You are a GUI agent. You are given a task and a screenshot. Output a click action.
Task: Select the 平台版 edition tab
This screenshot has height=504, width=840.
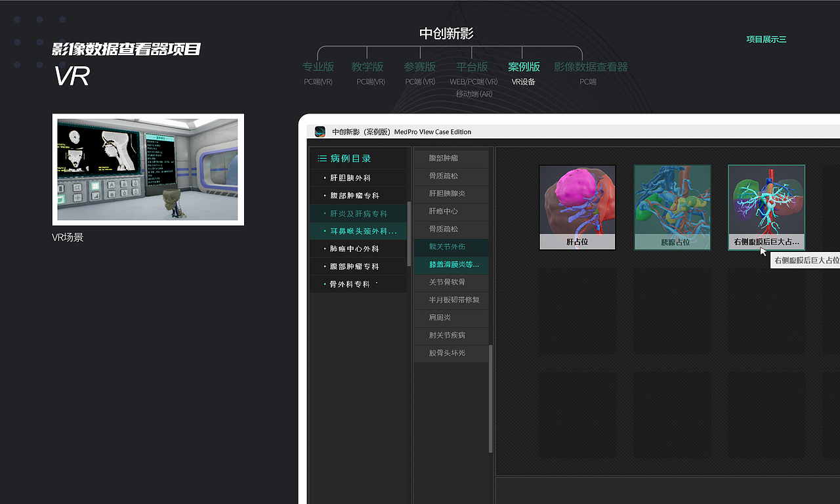472,67
